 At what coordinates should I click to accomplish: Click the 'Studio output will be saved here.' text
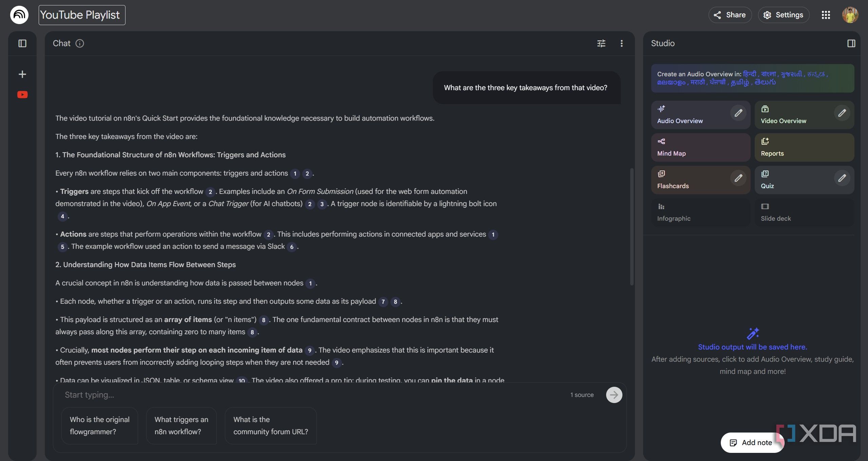coord(752,347)
